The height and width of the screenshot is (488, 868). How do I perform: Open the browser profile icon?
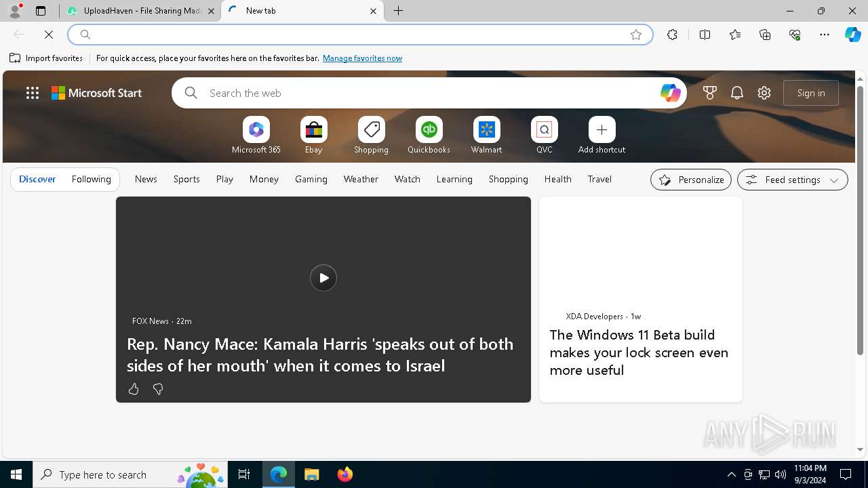point(15,11)
